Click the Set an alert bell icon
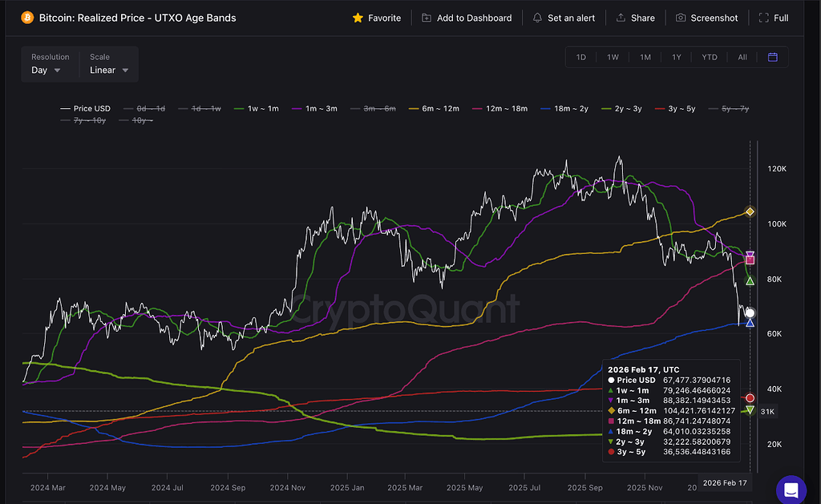 pyautogui.click(x=537, y=18)
